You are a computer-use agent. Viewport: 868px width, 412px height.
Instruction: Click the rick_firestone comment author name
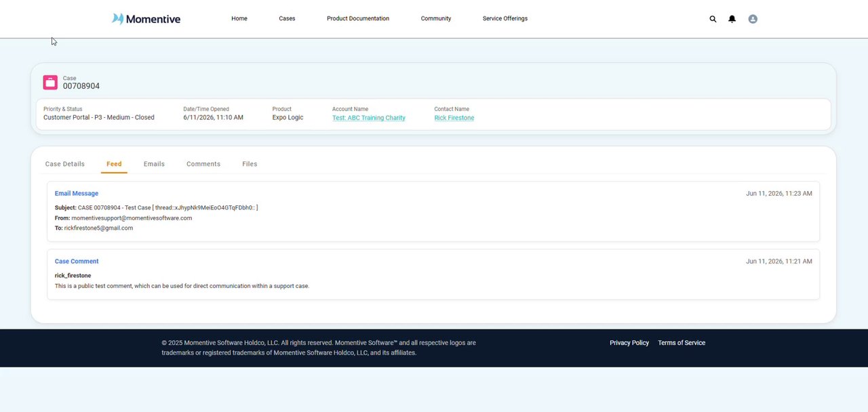pos(73,276)
